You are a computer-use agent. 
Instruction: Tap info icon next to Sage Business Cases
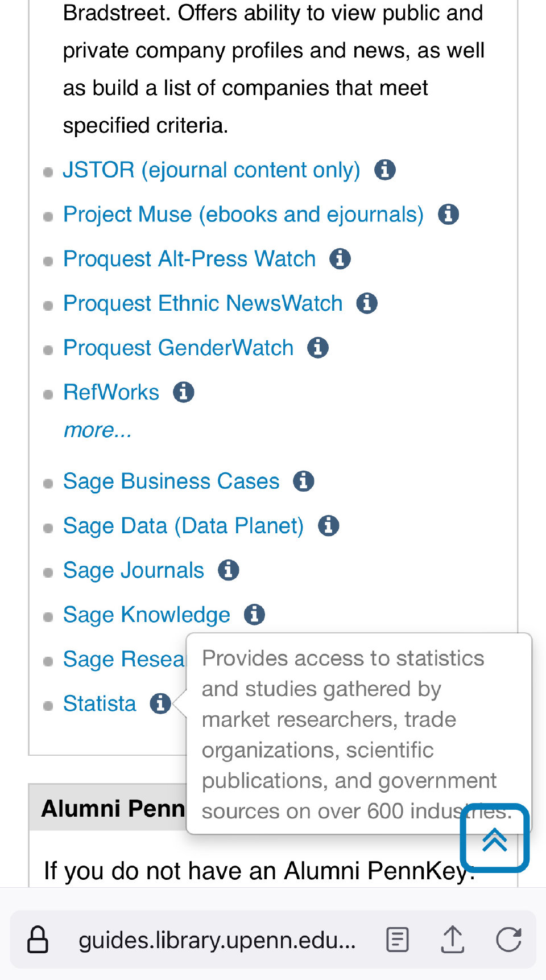pyautogui.click(x=304, y=481)
